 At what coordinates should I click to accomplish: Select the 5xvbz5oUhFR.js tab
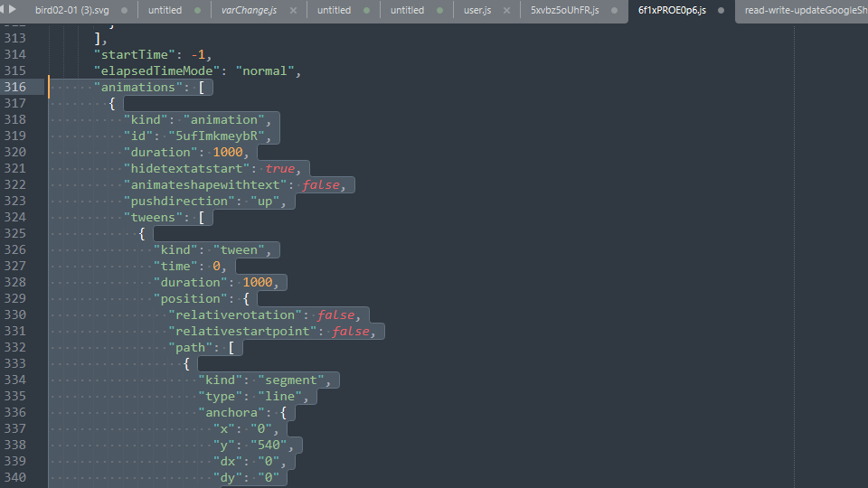pos(564,11)
